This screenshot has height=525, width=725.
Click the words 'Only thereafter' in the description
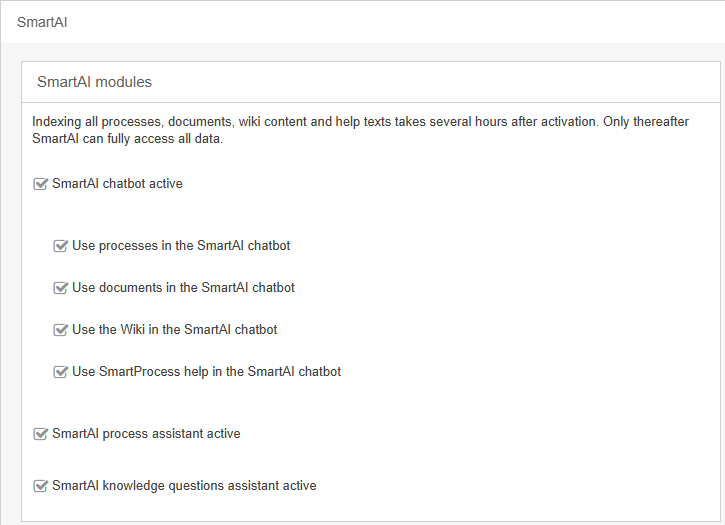point(646,122)
